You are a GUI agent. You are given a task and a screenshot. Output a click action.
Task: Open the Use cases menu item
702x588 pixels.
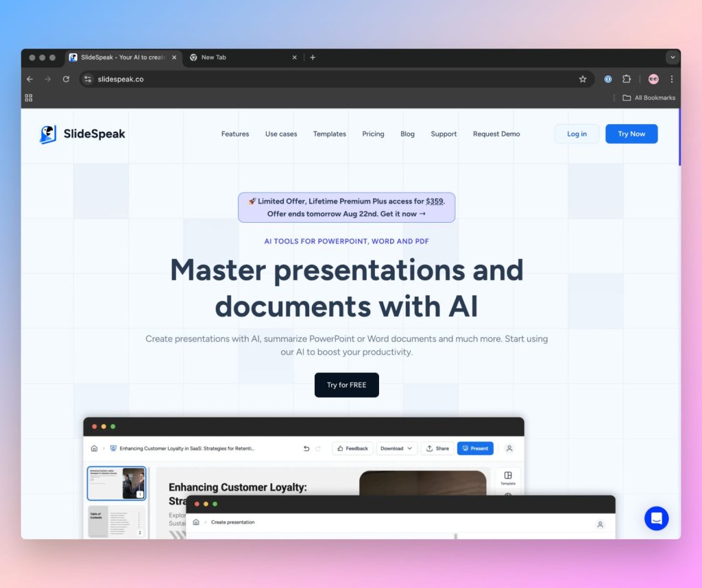point(281,134)
